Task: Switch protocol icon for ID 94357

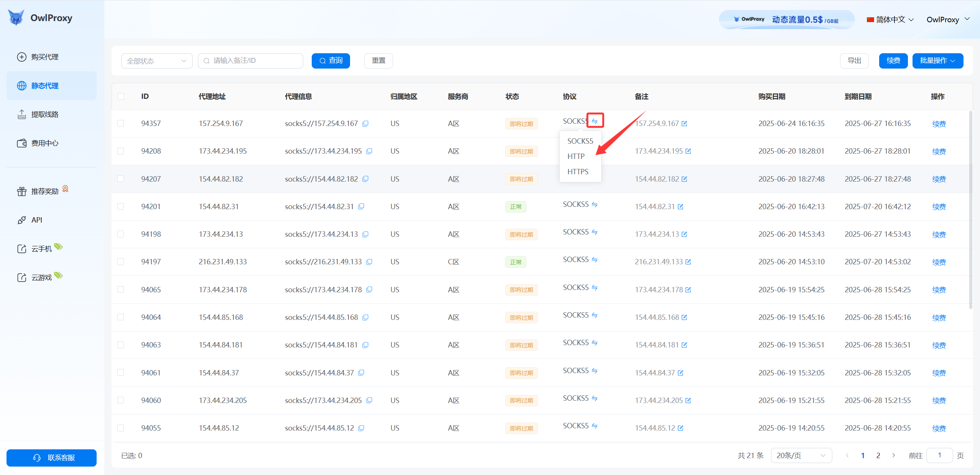Action: tap(595, 121)
